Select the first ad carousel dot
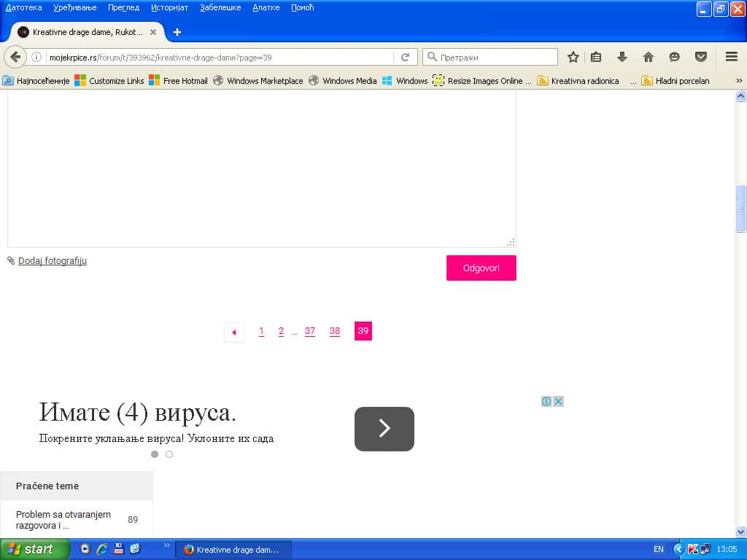This screenshot has width=747, height=560. click(155, 454)
